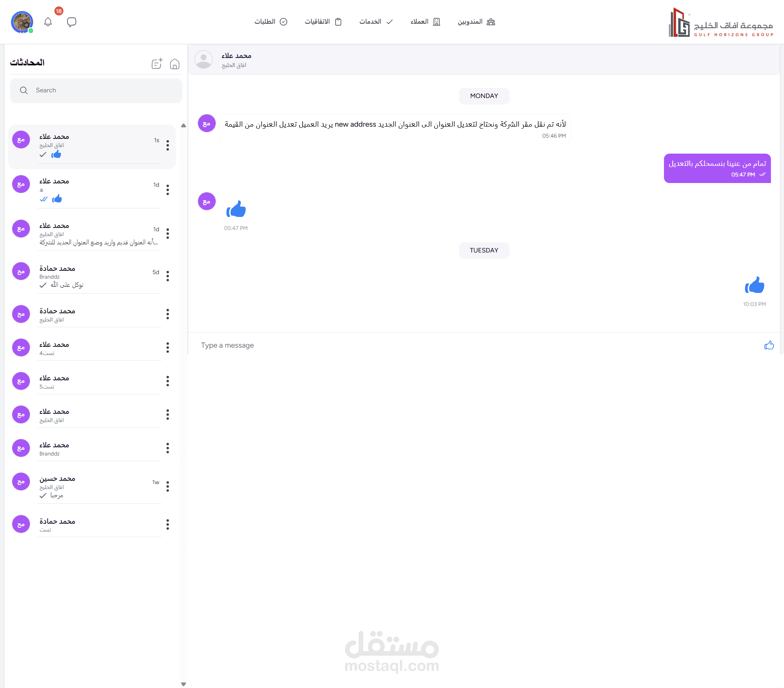
Task: Click the notifications bell icon
Action: pyautogui.click(x=48, y=22)
